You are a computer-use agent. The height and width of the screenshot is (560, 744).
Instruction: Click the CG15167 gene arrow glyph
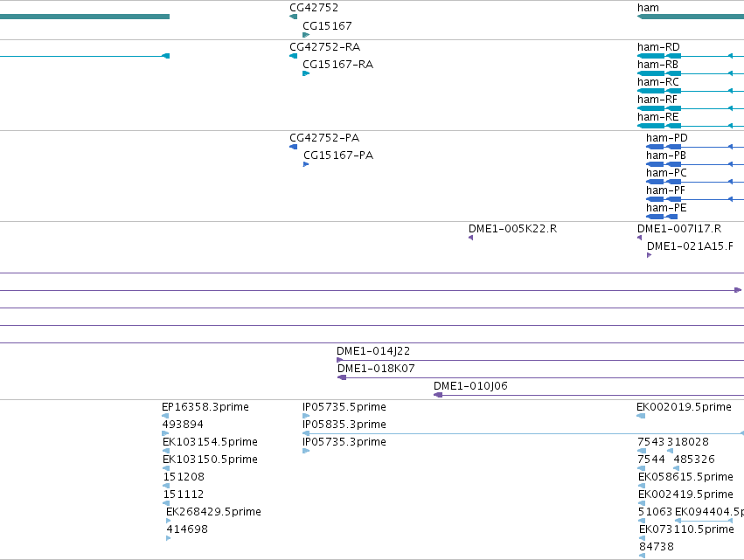[x=306, y=35]
